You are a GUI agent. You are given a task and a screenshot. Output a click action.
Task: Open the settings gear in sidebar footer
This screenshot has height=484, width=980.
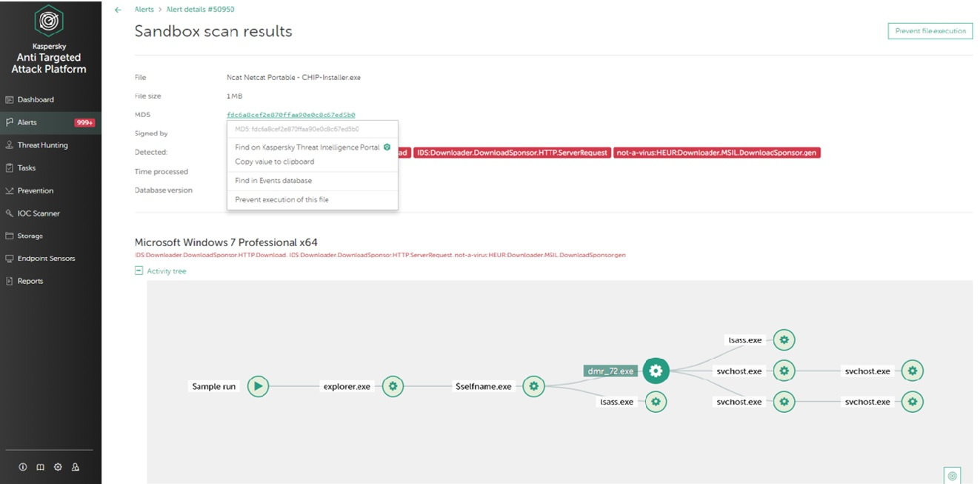click(x=58, y=467)
